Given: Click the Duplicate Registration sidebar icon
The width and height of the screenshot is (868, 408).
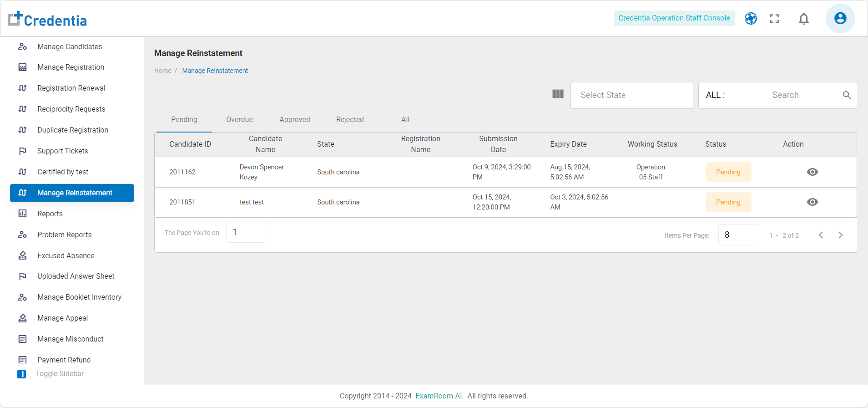Looking at the screenshot, I should point(22,130).
